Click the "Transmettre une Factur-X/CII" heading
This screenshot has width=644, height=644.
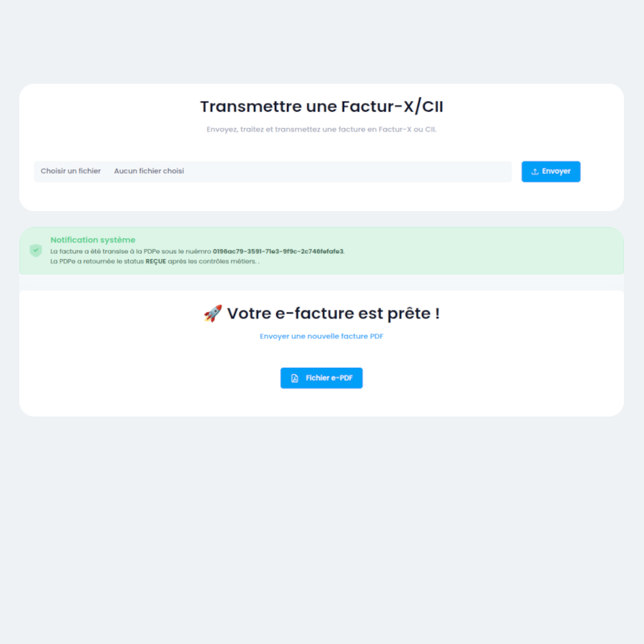tap(321, 107)
